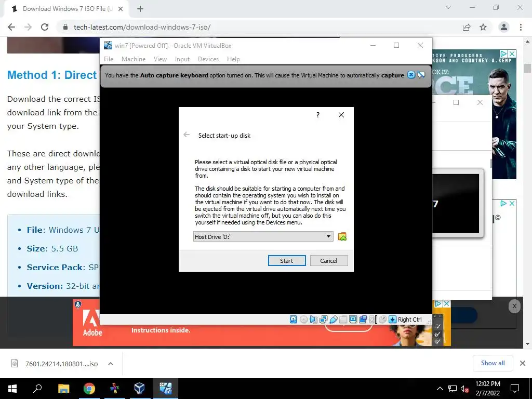
Task: Click Show all downloads button
Action: coord(493,363)
